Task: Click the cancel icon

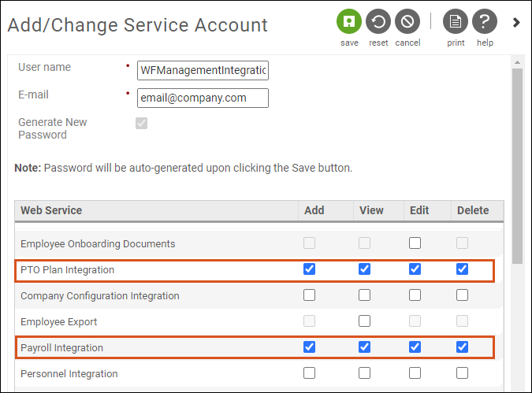Action: point(407,22)
